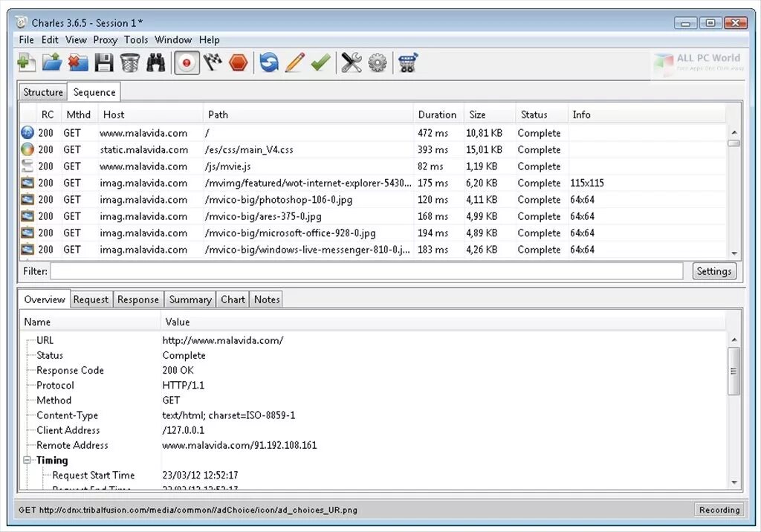Sort by the Mthd column header
The width and height of the screenshot is (761, 532).
[79, 115]
